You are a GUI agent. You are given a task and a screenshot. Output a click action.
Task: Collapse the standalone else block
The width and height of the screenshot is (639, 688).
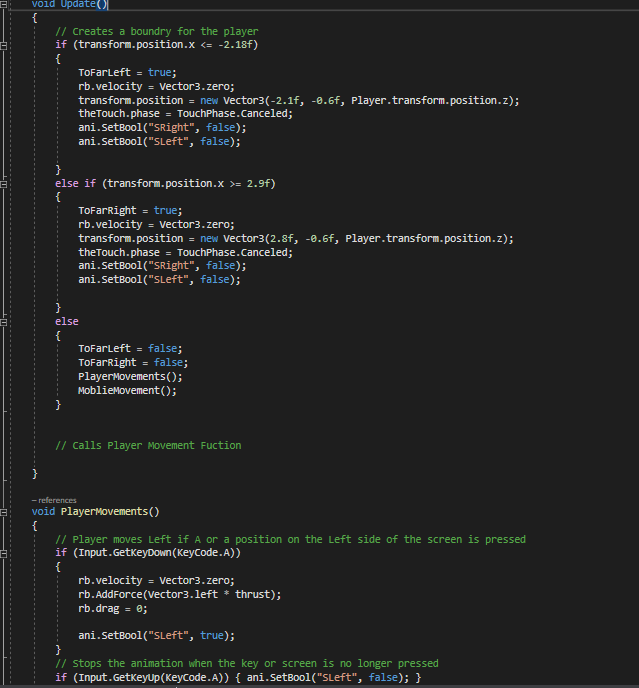coord(3,322)
